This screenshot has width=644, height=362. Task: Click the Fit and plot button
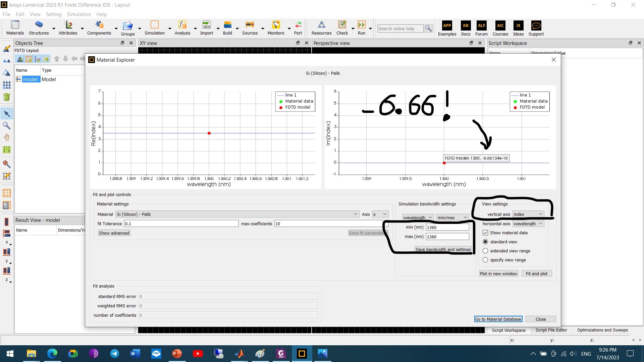click(x=536, y=274)
